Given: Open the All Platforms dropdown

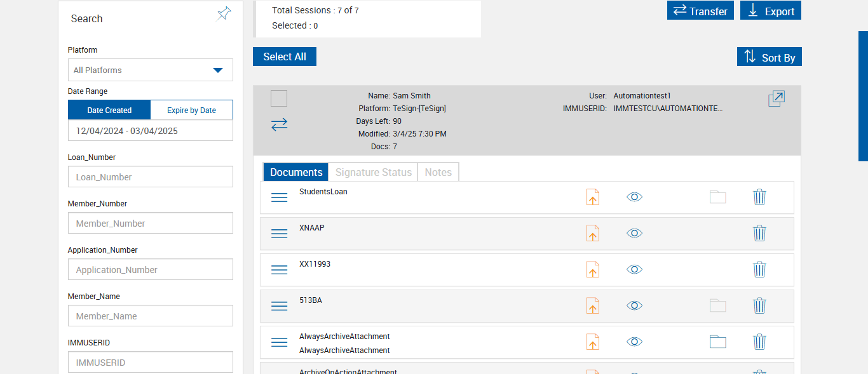Looking at the screenshot, I should pyautogui.click(x=151, y=70).
